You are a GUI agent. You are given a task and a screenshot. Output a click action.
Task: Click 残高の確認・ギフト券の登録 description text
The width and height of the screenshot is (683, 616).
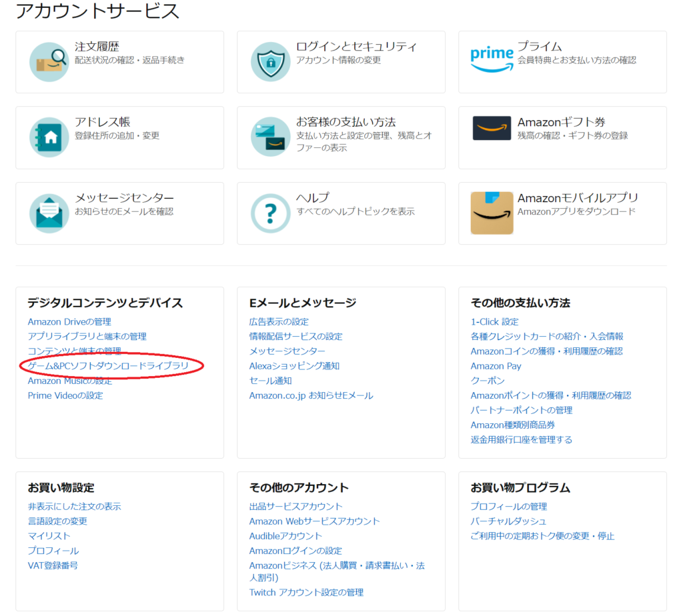[x=573, y=135]
